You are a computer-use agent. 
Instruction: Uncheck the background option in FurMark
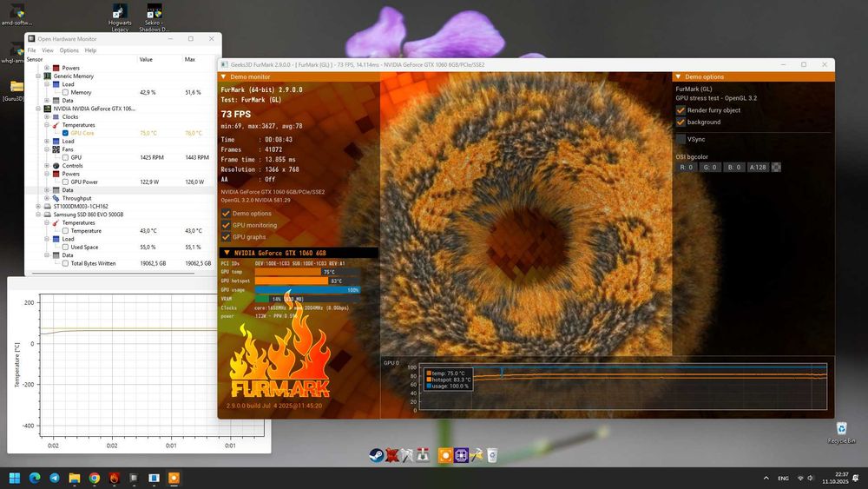(681, 122)
